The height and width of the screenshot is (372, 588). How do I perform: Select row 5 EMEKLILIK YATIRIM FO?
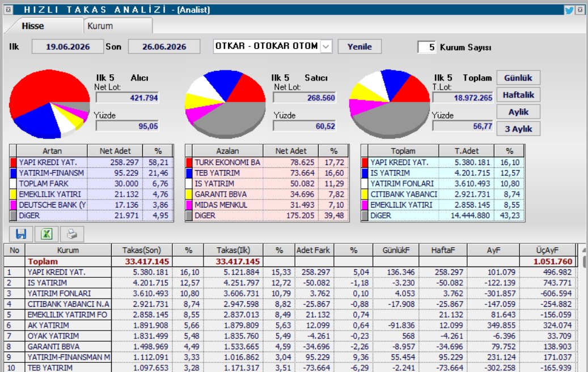tap(289, 315)
